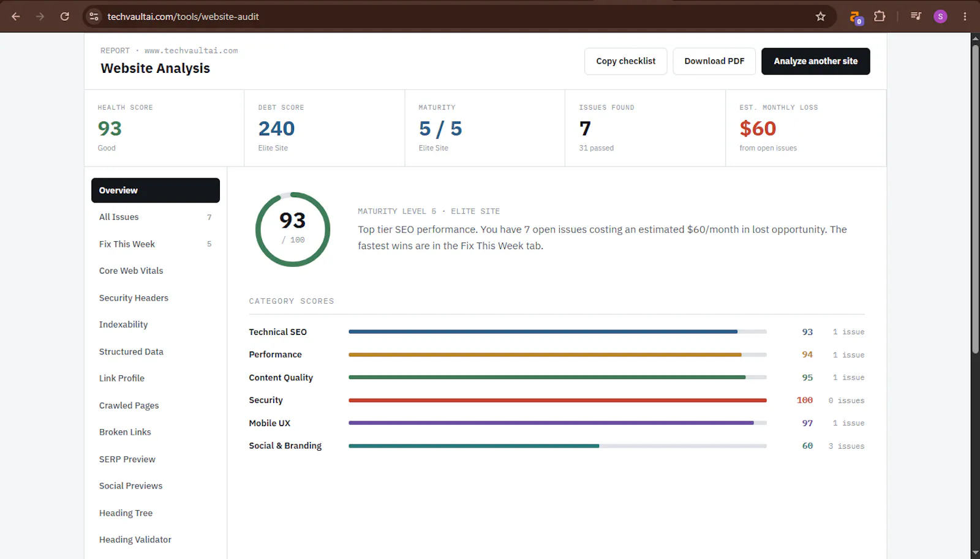
Task: Open the Chrome three-dot menu
Action: click(x=965, y=17)
